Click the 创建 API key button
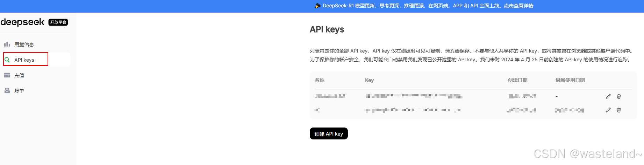 point(329,133)
